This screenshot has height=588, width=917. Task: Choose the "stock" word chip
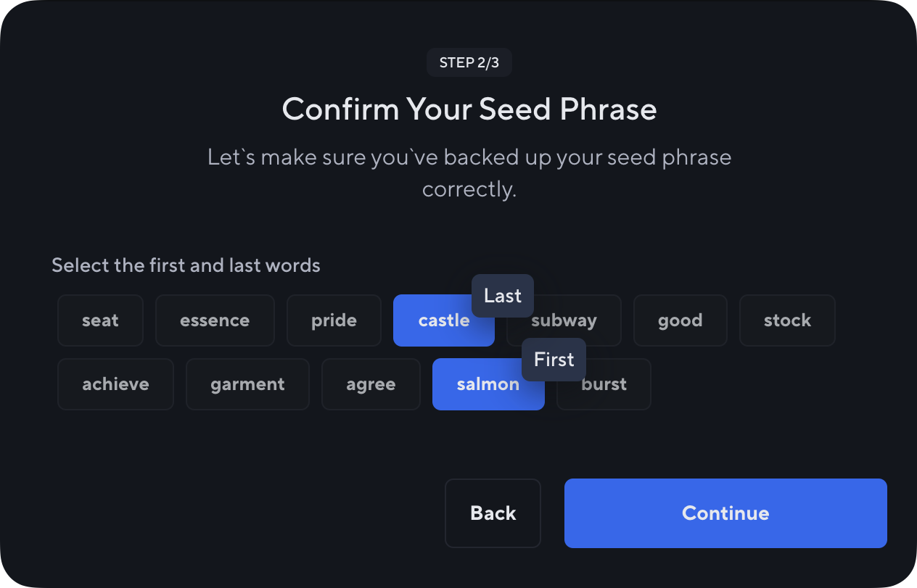tap(787, 320)
